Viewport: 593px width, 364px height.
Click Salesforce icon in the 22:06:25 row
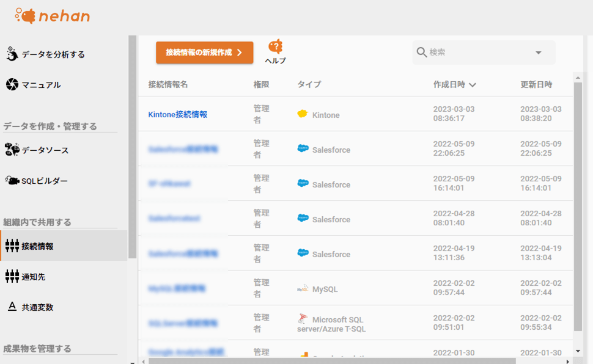point(303,148)
